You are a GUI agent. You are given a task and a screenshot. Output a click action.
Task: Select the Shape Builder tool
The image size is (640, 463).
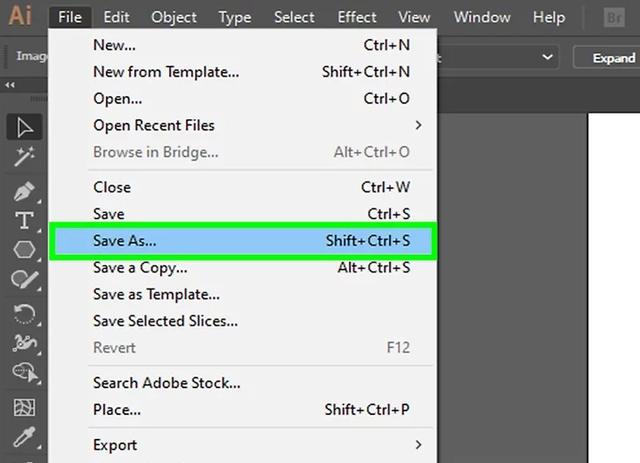pos(24,374)
